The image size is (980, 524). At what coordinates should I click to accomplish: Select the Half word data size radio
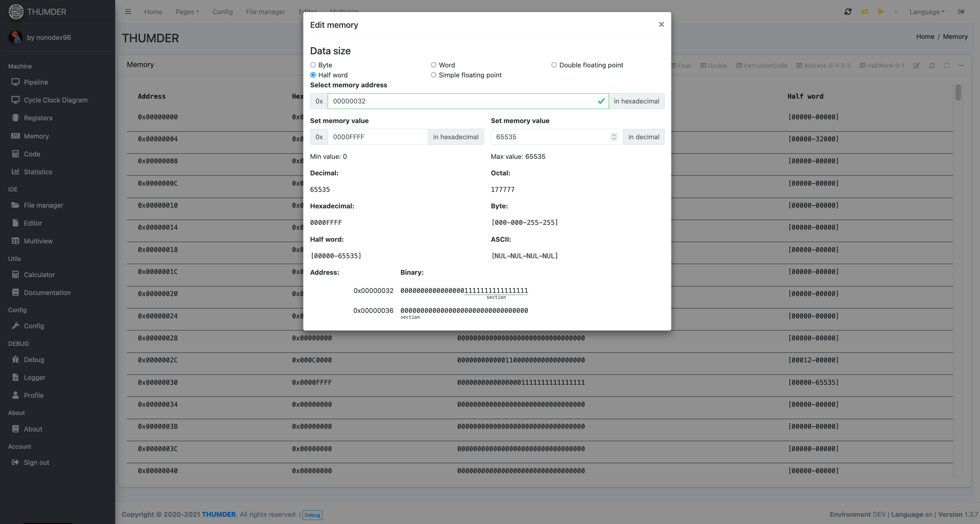click(x=313, y=75)
